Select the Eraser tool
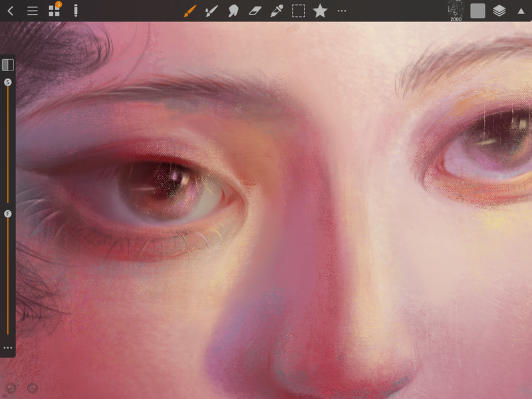 pos(255,11)
